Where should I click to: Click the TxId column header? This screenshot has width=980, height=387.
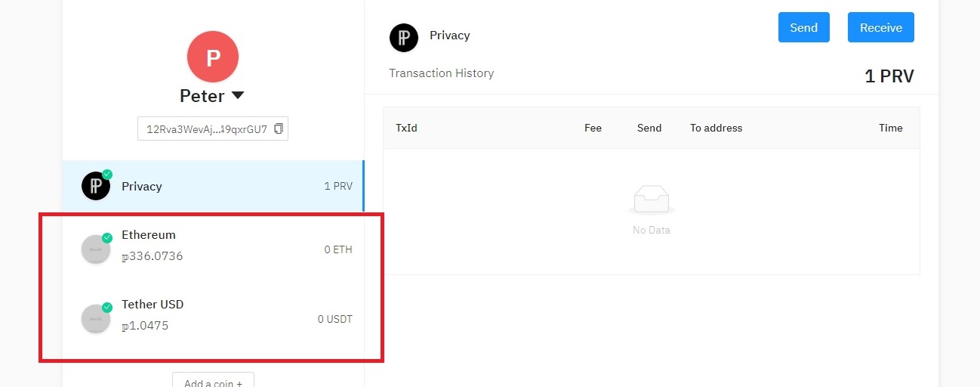[x=406, y=128]
